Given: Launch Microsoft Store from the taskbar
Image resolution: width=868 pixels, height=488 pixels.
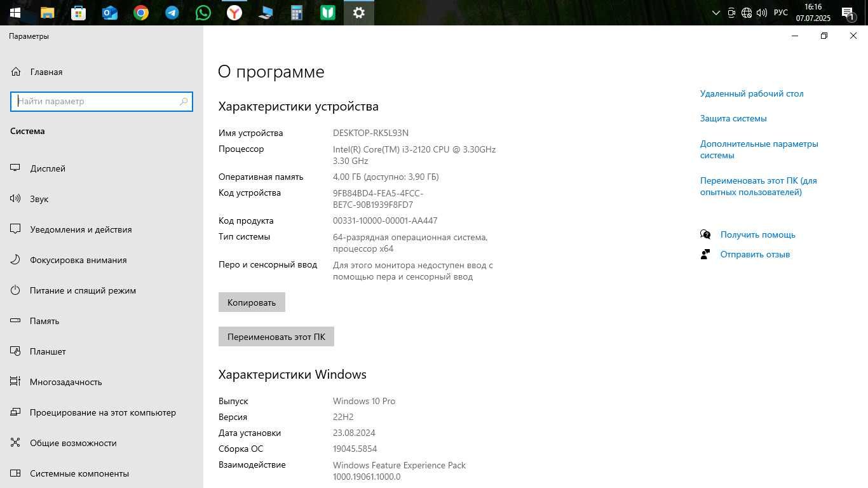Looking at the screenshot, I should [78, 13].
